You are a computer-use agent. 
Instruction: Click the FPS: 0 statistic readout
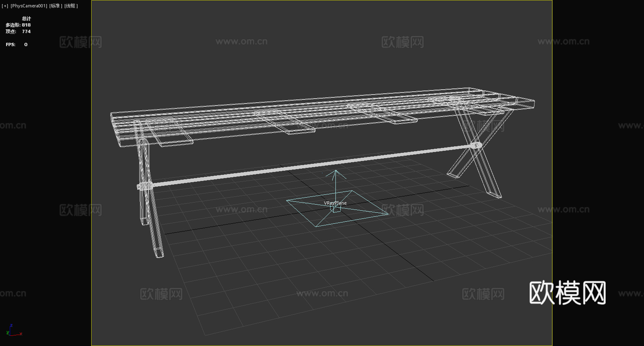(x=17, y=44)
